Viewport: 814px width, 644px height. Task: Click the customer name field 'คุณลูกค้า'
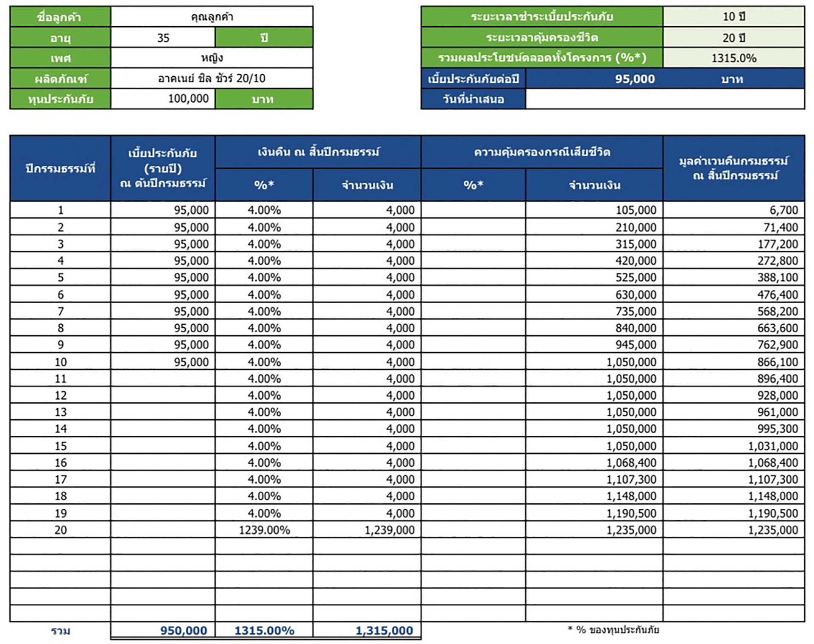212,17
